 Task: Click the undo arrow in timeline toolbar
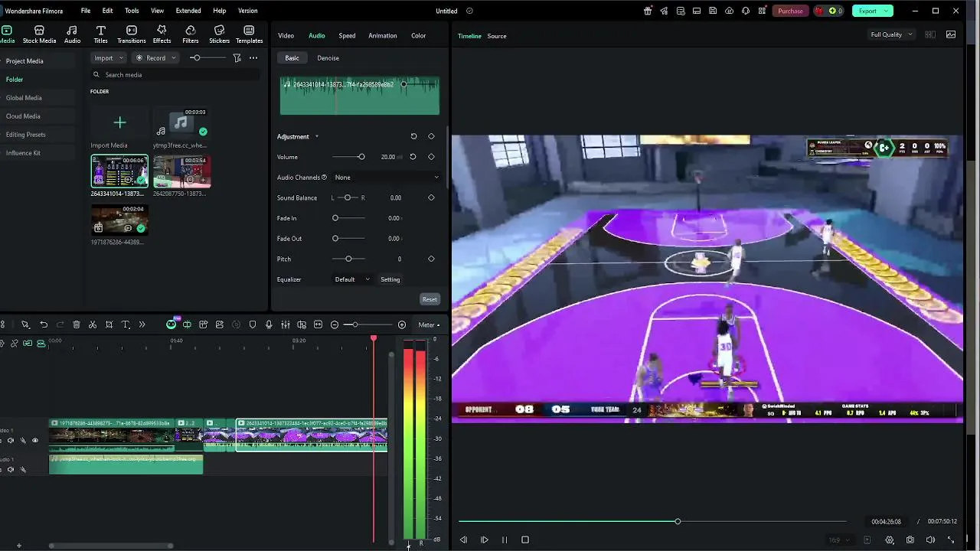tap(44, 324)
